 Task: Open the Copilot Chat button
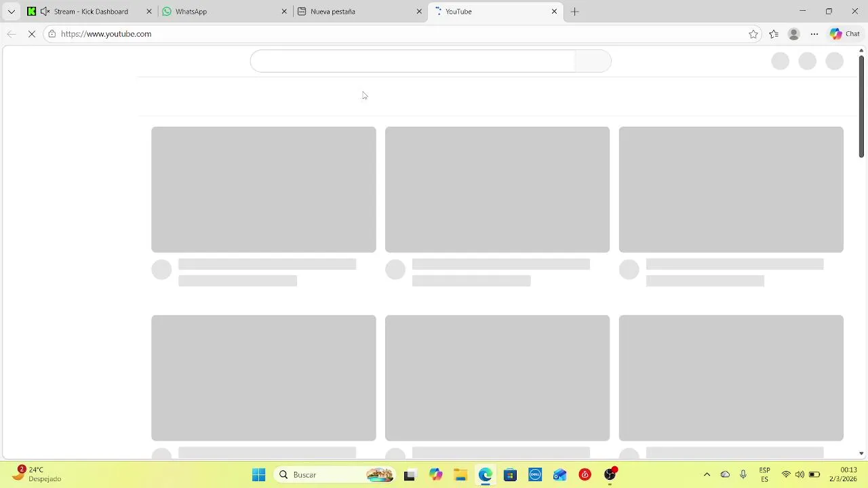(845, 34)
